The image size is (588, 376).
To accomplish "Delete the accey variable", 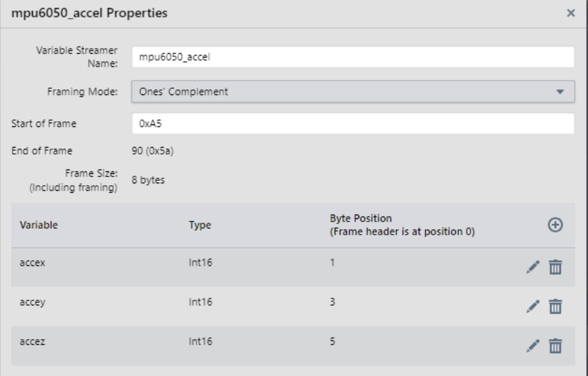I will pos(555,307).
